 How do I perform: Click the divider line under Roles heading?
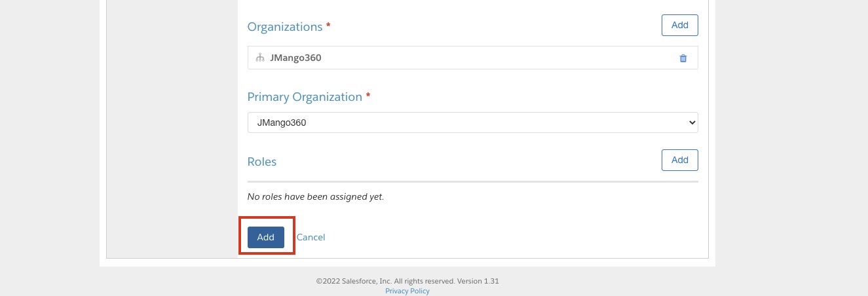[x=472, y=181]
